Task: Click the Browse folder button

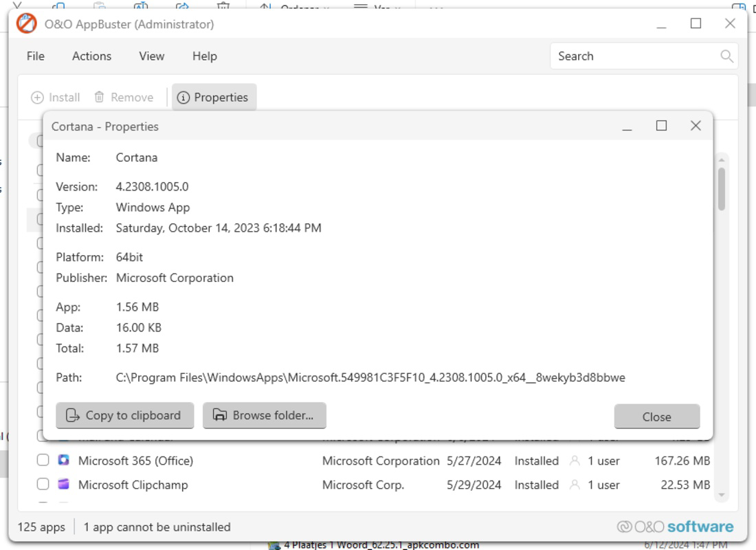Action: coord(264,415)
